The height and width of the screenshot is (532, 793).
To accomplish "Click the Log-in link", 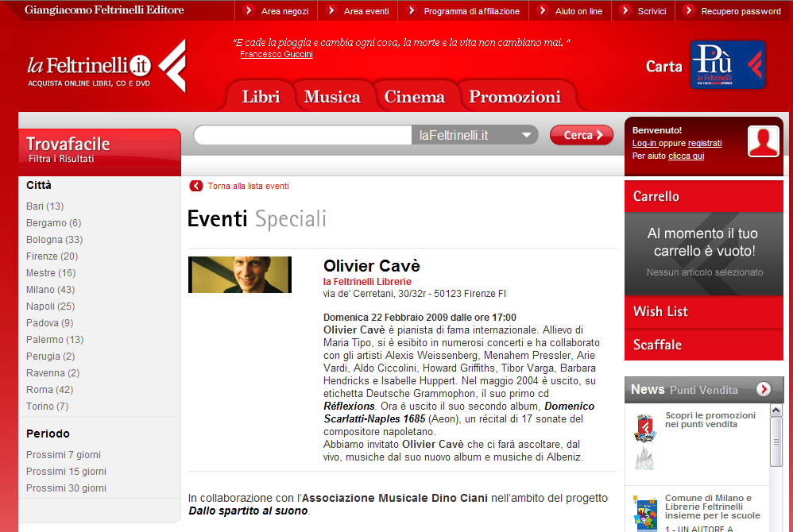I will 644,144.
